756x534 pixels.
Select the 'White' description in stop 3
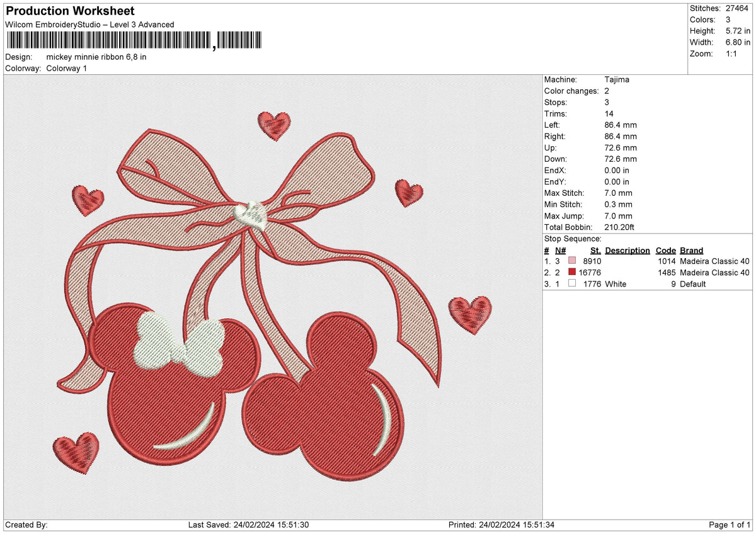click(616, 284)
